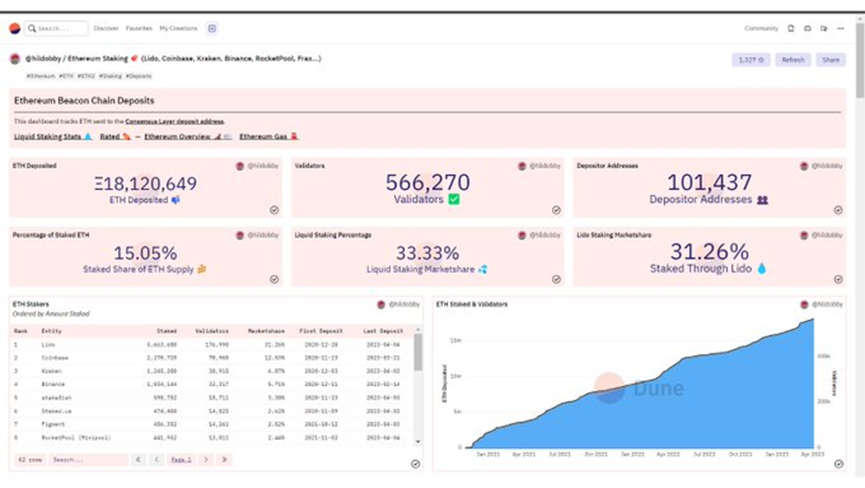This screenshot has width=865, height=488.
Task: Focus the ETH Stakers table search field
Action: point(88,459)
